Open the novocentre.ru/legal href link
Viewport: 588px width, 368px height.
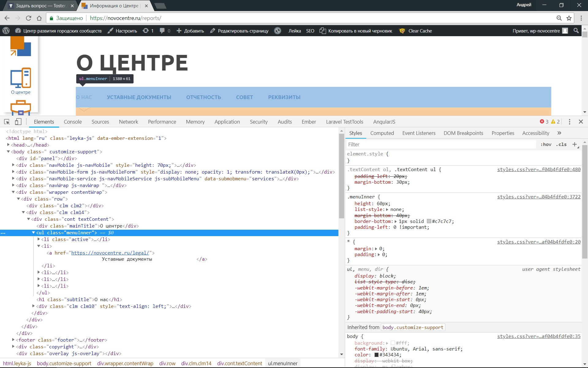coord(110,253)
